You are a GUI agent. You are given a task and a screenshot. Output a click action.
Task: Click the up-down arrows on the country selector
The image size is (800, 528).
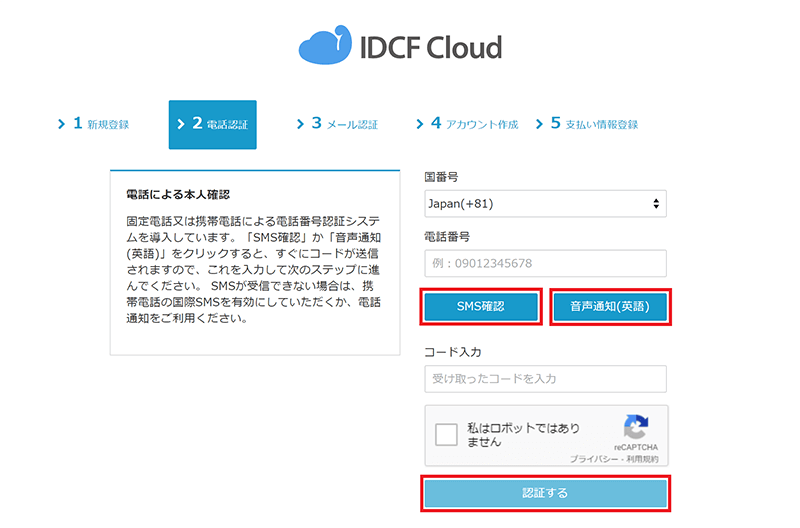click(656, 204)
